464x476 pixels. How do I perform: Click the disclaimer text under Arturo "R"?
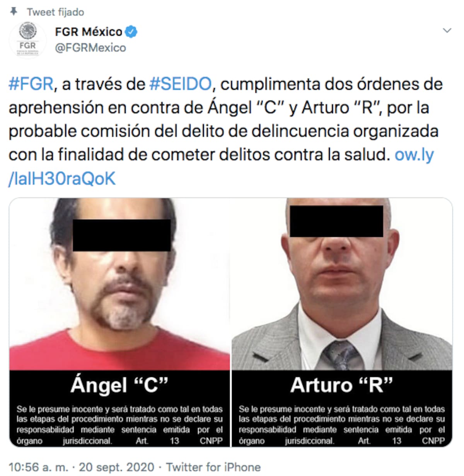(x=342, y=425)
